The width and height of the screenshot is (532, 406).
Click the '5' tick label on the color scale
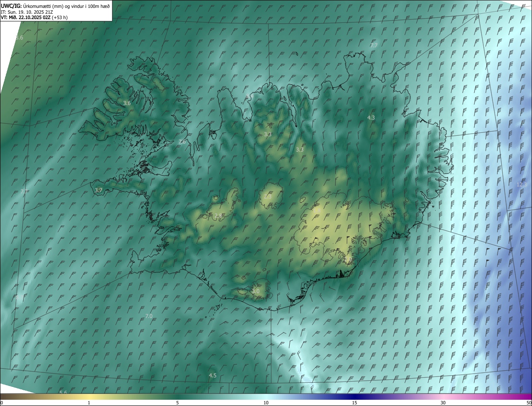[x=177, y=403]
